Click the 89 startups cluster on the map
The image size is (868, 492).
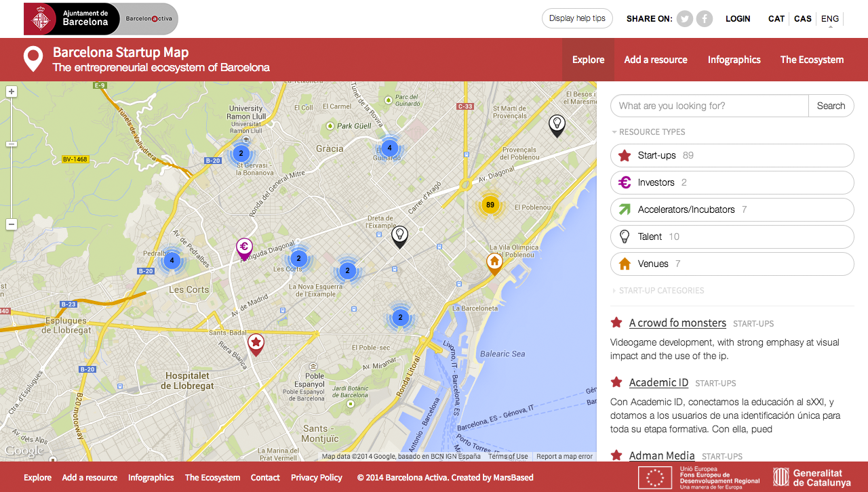coord(490,205)
